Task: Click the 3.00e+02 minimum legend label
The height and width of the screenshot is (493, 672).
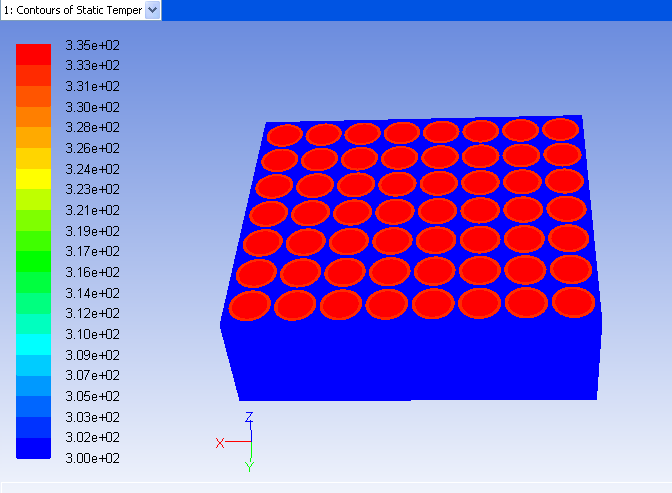Action: [92, 459]
